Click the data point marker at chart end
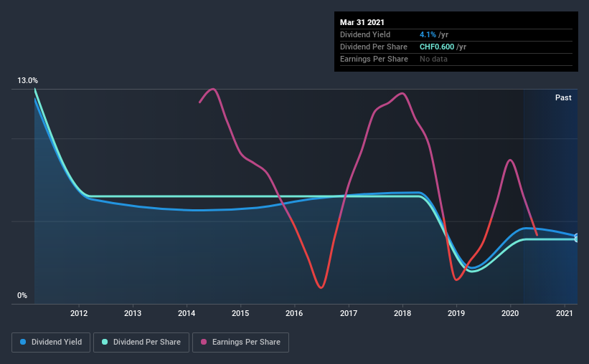 click(577, 238)
